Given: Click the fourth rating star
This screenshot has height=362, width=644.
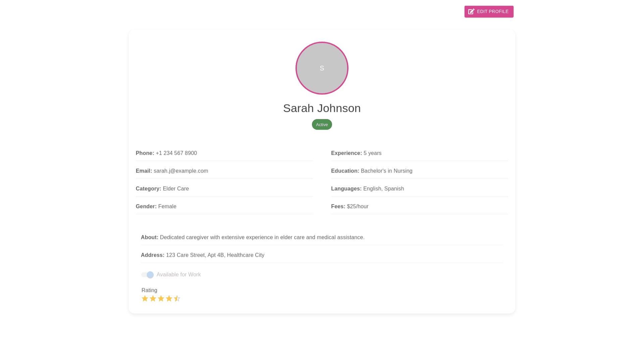Looking at the screenshot, I should pyautogui.click(x=169, y=299).
